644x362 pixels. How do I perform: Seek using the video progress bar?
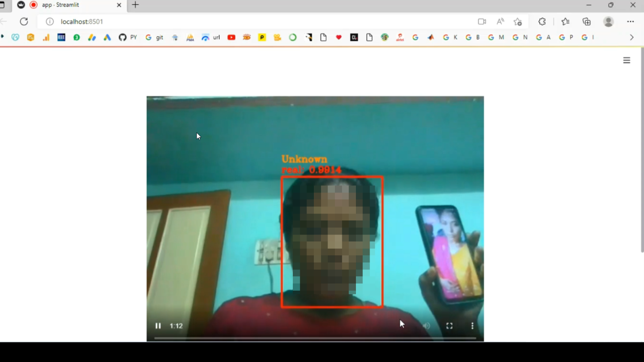tap(315, 338)
